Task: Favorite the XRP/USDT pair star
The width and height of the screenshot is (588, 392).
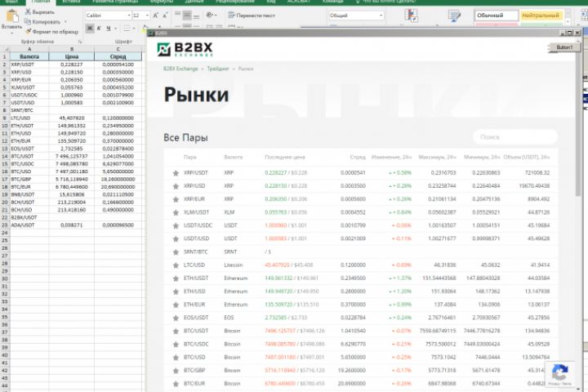Action: click(176, 173)
